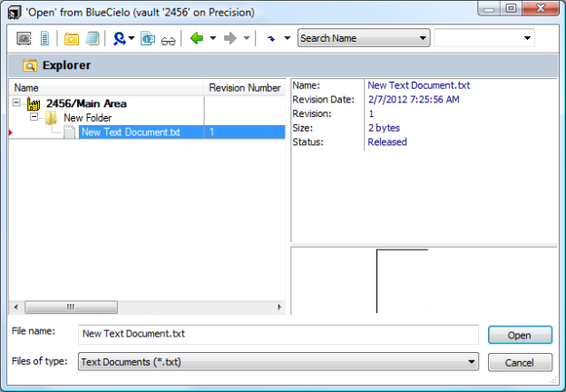Click the Cancel button

pyautogui.click(x=520, y=363)
